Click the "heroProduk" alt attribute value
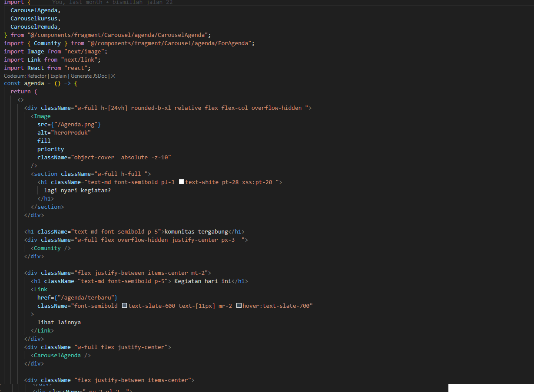 coord(71,133)
